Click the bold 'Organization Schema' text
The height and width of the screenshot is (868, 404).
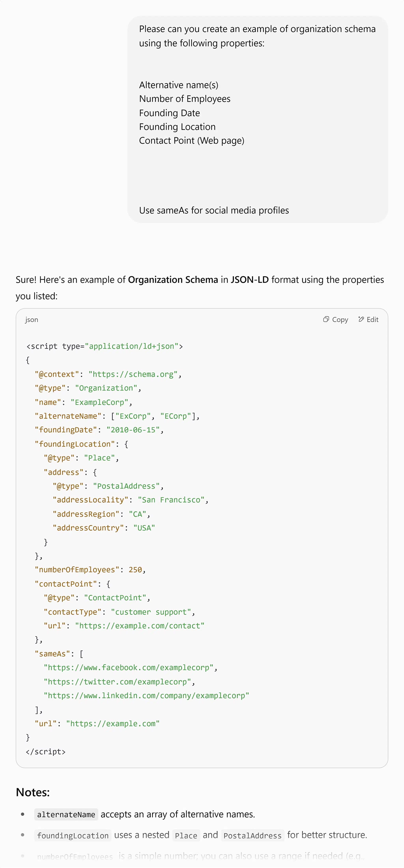[x=173, y=280]
